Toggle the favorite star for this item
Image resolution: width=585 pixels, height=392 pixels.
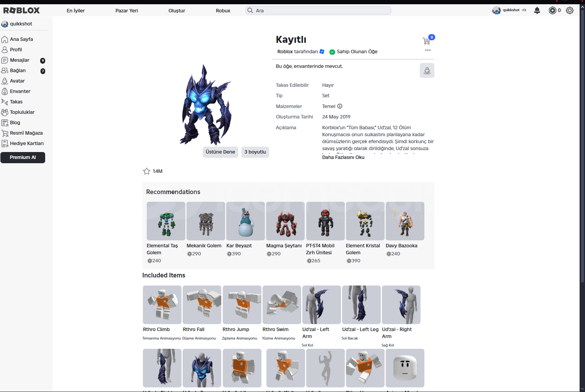click(147, 171)
